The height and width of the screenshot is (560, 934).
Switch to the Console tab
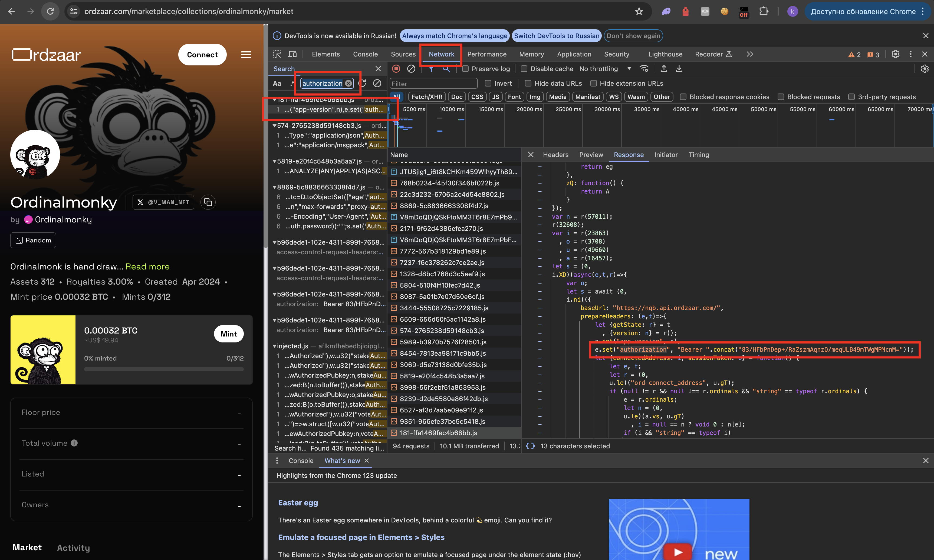pyautogui.click(x=365, y=54)
